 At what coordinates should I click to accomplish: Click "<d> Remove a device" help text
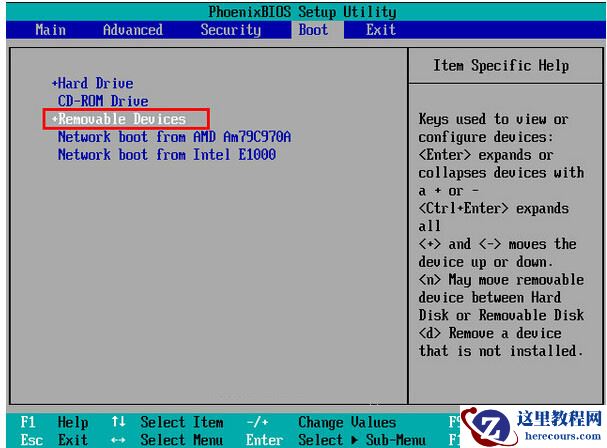[490, 333]
